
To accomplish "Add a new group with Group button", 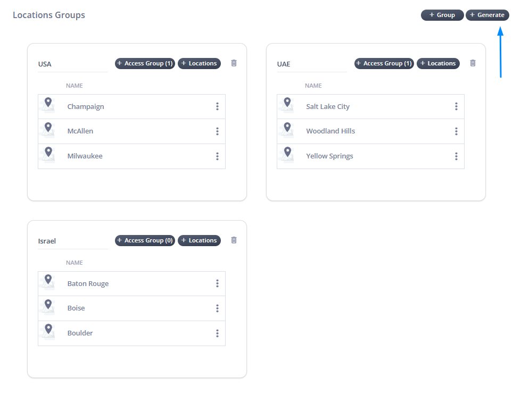I will pyautogui.click(x=442, y=15).
